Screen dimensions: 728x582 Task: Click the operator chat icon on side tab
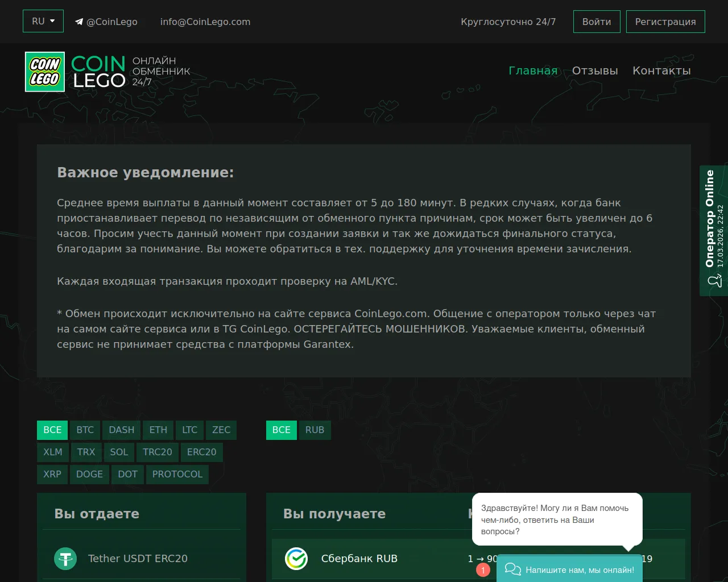[714, 281]
